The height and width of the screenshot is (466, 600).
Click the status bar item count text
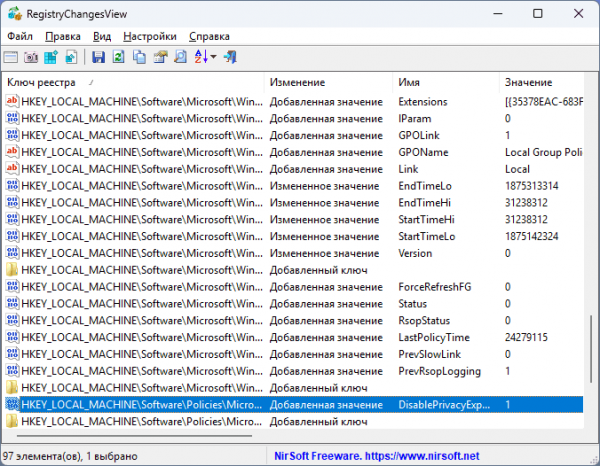70,456
